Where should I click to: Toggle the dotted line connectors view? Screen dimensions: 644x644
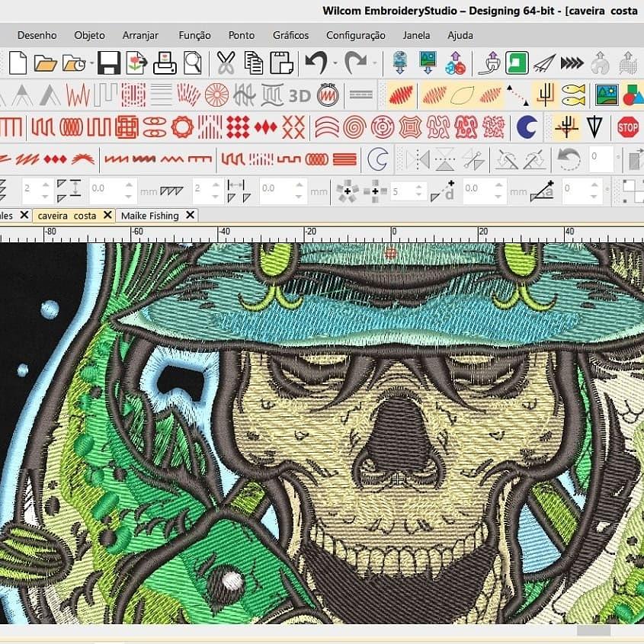click(x=517, y=95)
